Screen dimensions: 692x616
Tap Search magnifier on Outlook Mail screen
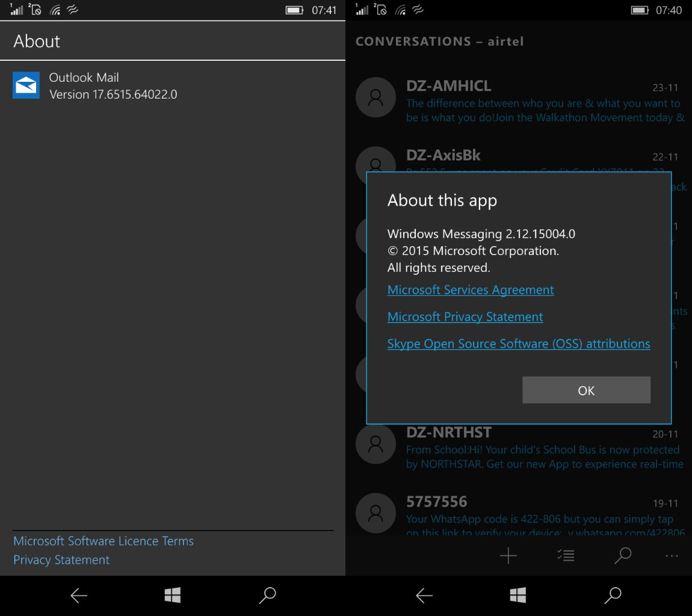[x=267, y=596]
